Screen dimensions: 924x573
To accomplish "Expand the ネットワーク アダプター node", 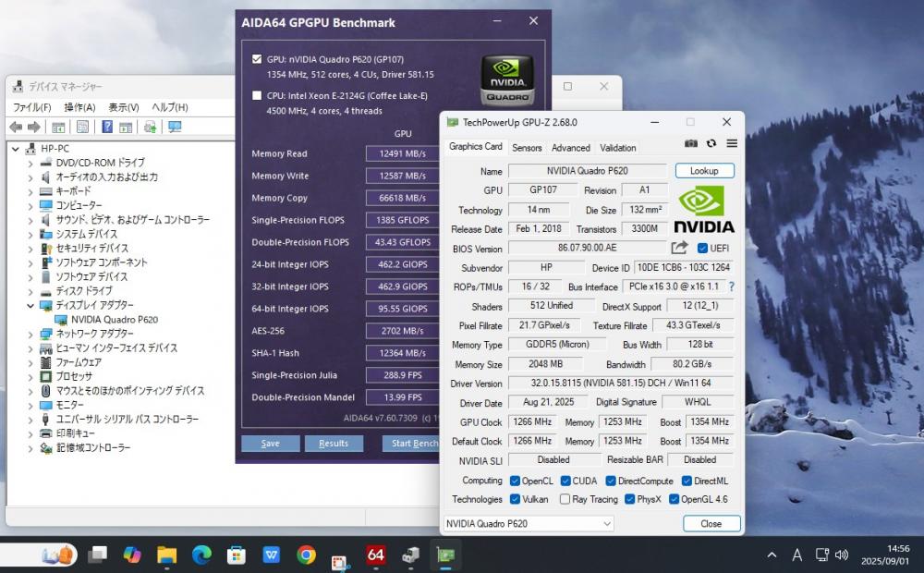I will pos(30,335).
